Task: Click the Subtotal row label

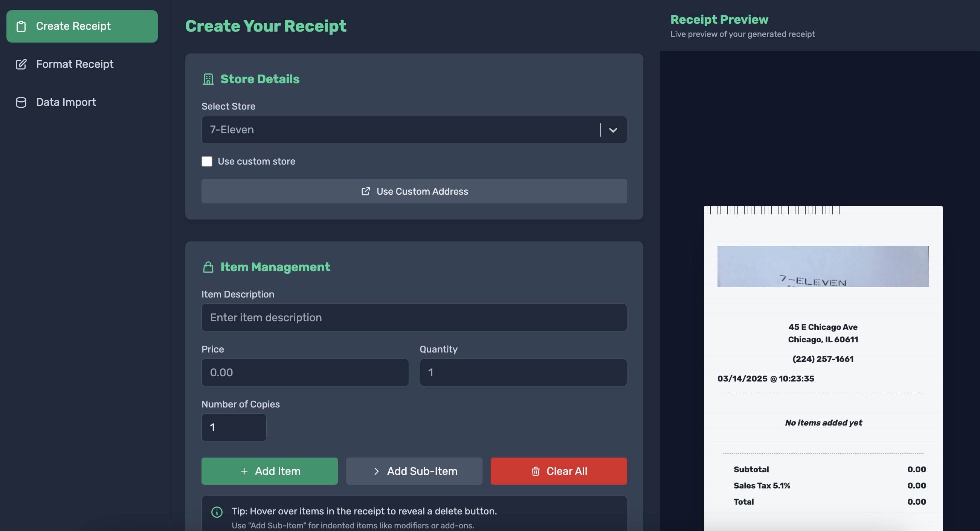Action: point(751,470)
